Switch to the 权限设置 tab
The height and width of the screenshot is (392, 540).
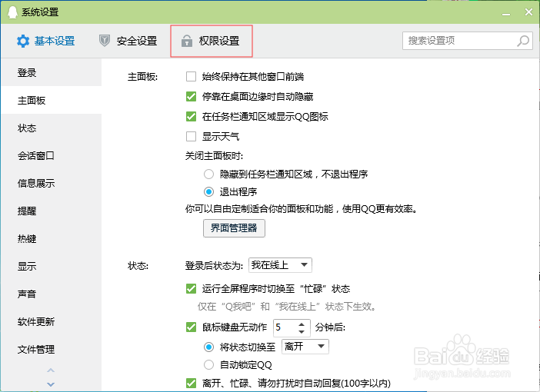(x=211, y=41)
